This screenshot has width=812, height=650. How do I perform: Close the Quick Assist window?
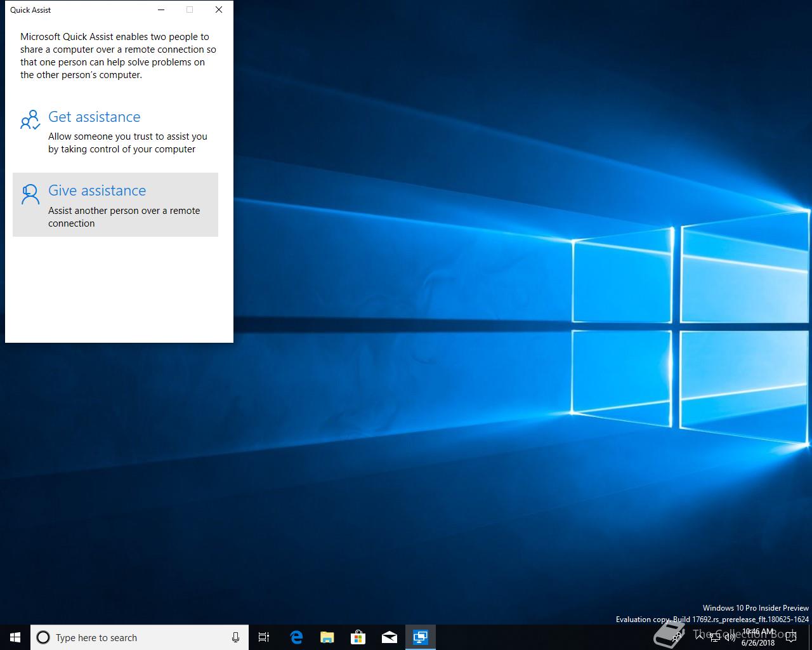(219, 10)
